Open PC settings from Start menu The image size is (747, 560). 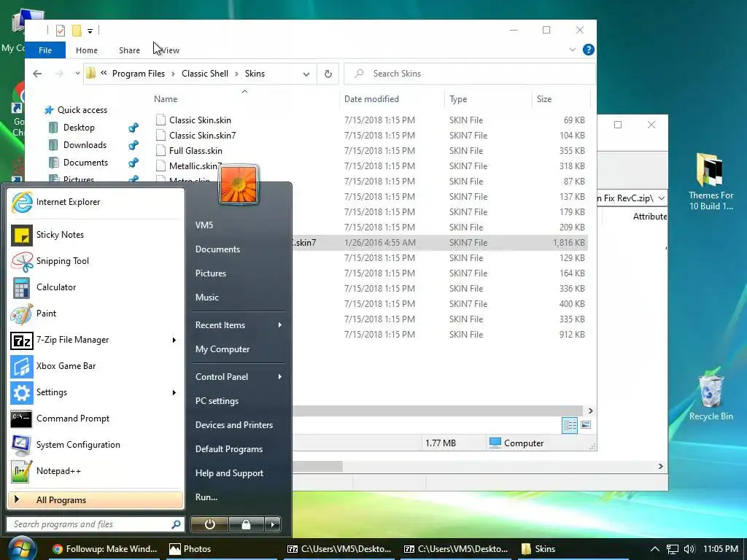(x=217, y=401)
